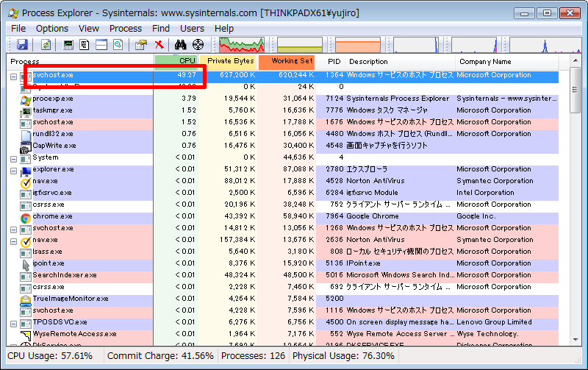Open the Options menu

51,29
